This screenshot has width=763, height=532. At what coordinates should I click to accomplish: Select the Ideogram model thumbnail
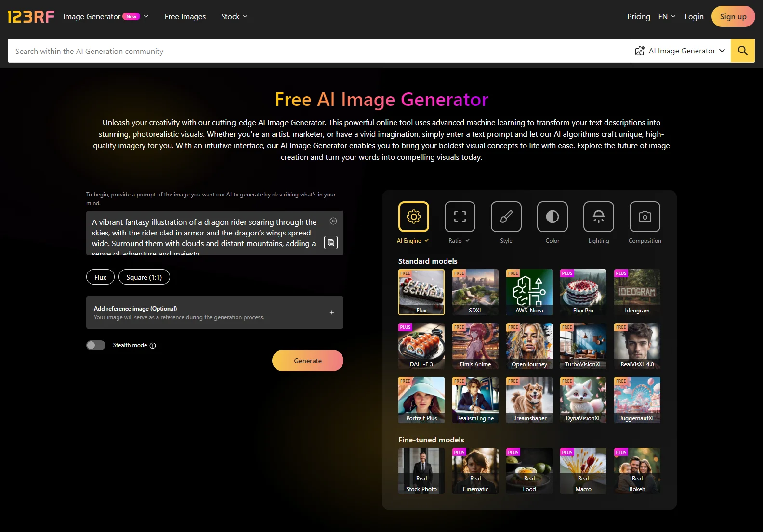pyautogui.click(x=637, y=292)
